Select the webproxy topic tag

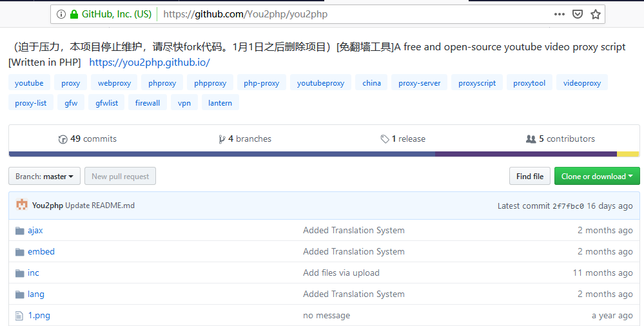tap(115, 83)
